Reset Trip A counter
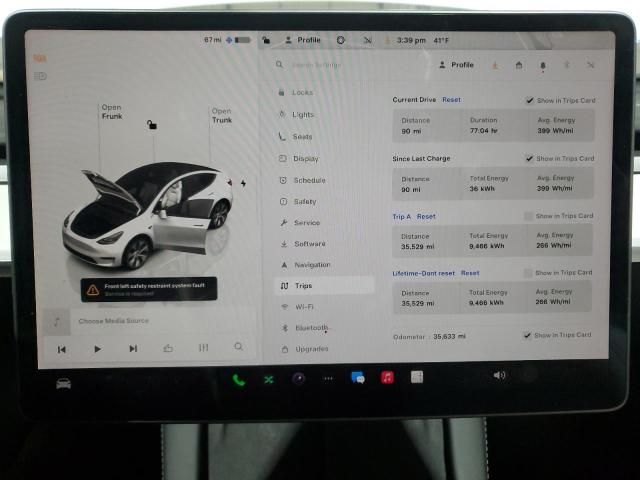 click(x=426, y=217)
